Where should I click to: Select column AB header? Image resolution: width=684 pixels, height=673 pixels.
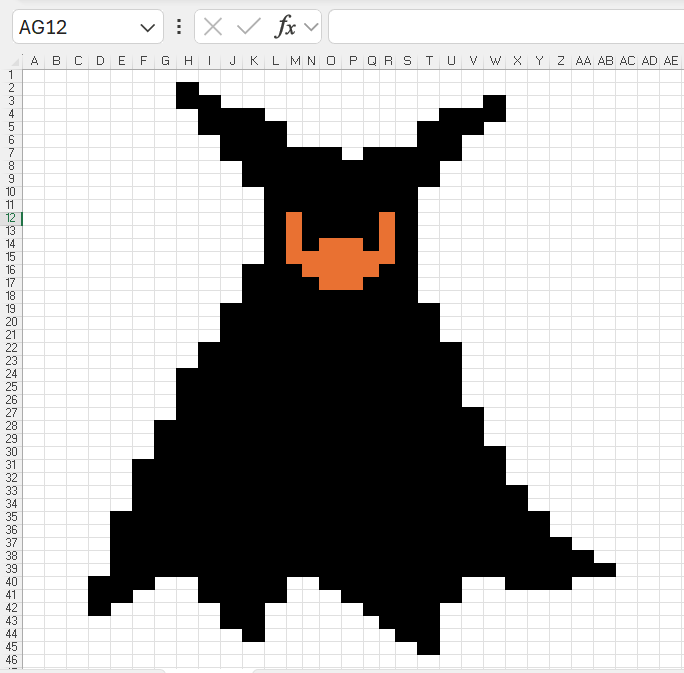click(605, 61)
